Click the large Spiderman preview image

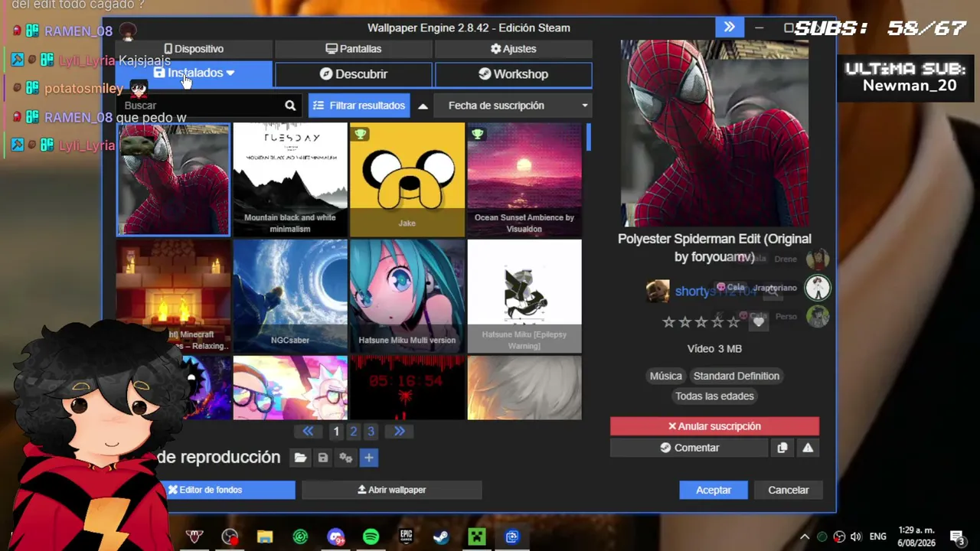coord(714,133)
